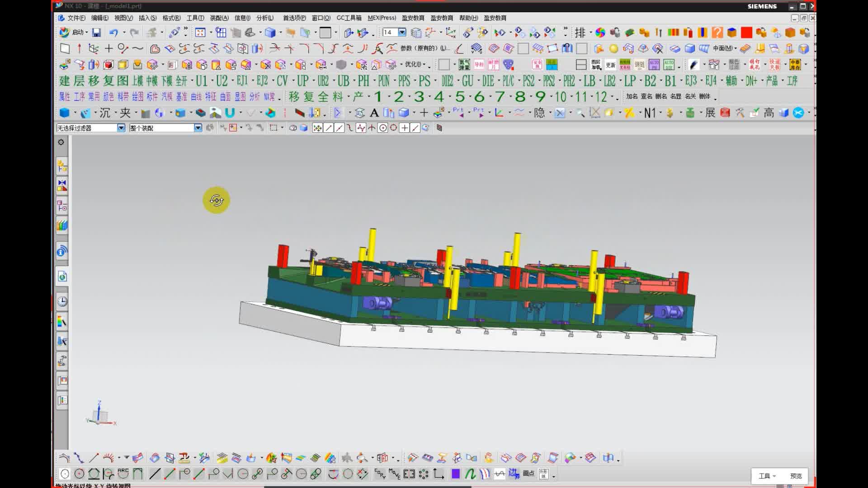This screenshot has width=868, height=488.
Task: Select the text annotation 'A' tool
Action: [x=374, y=113]
